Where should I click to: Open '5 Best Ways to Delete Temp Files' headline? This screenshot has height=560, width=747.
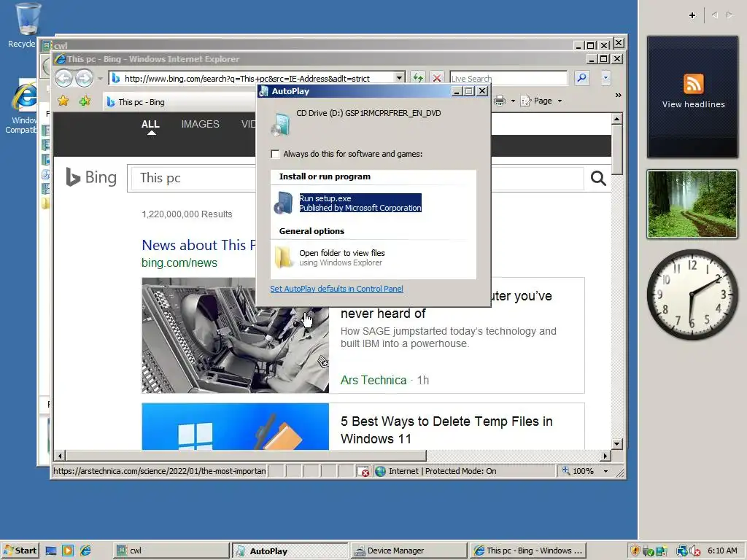[446, 429]
